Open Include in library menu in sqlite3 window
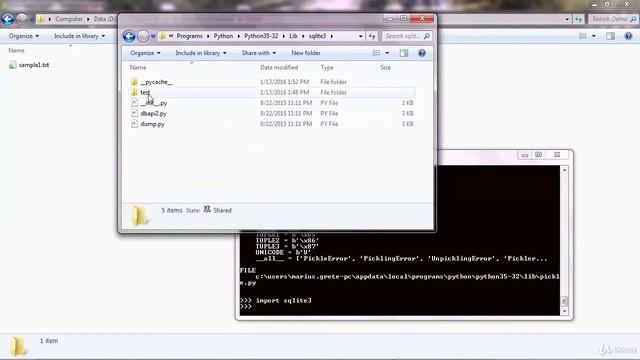The height and width of the screenshot is (360, 640). [x=201, y=53]
